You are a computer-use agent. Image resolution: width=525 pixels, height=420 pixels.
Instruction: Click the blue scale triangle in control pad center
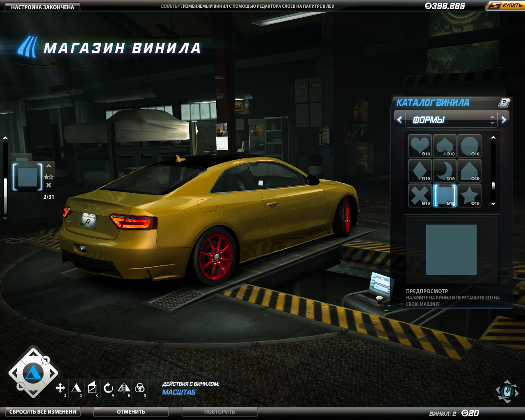(33, 373)
